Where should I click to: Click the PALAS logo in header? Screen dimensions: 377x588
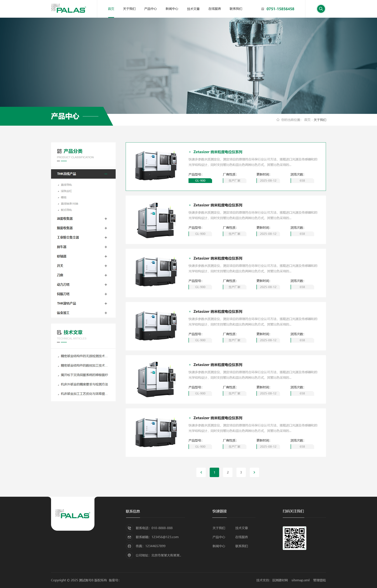tap(69, 9)
